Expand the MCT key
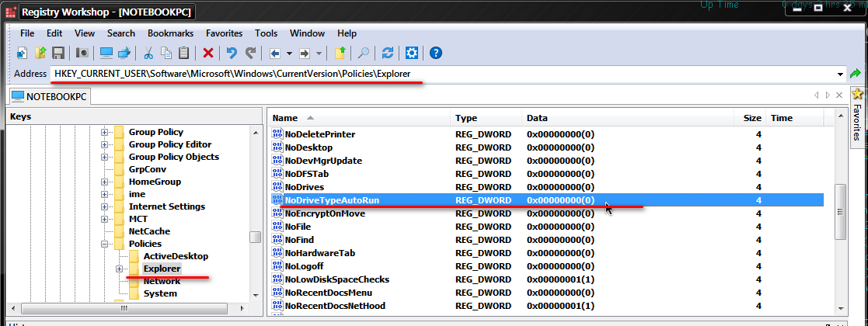The width and height of the screenshot is (868, 326). 104,219
